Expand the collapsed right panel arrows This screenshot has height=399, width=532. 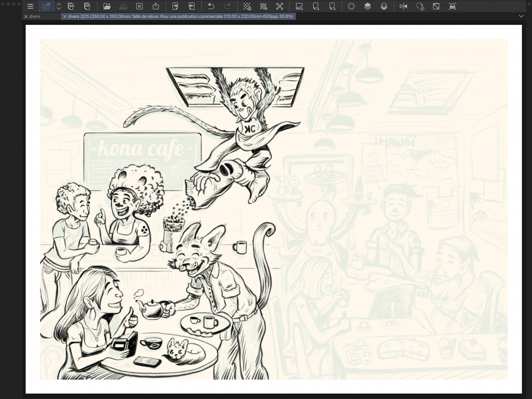tap(528, 4)
